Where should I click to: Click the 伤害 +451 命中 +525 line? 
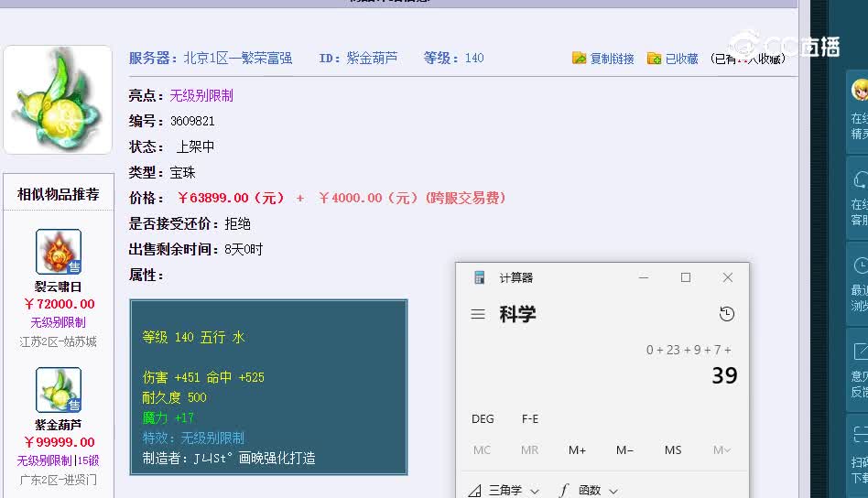[203, 377]
